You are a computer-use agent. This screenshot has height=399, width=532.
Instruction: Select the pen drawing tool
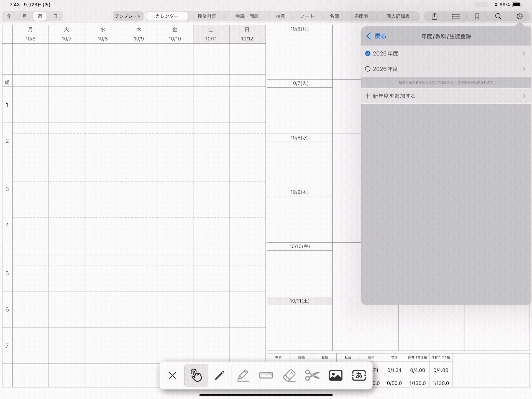219,376
